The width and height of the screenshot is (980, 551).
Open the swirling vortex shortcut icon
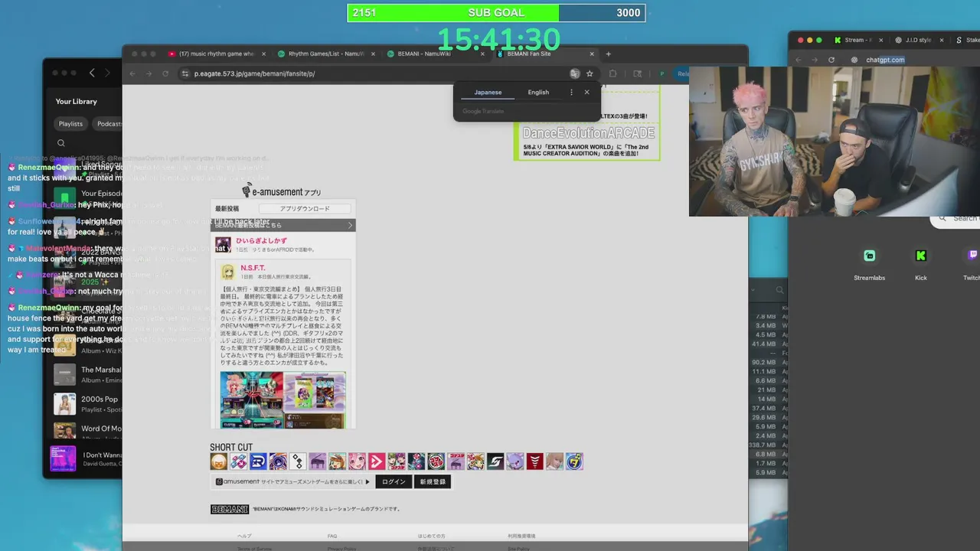(278, 461)
